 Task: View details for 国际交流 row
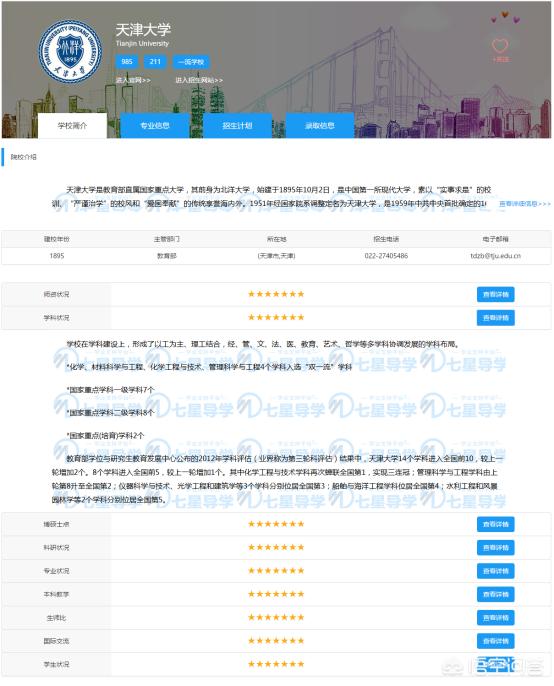click(x=495, y=641)
